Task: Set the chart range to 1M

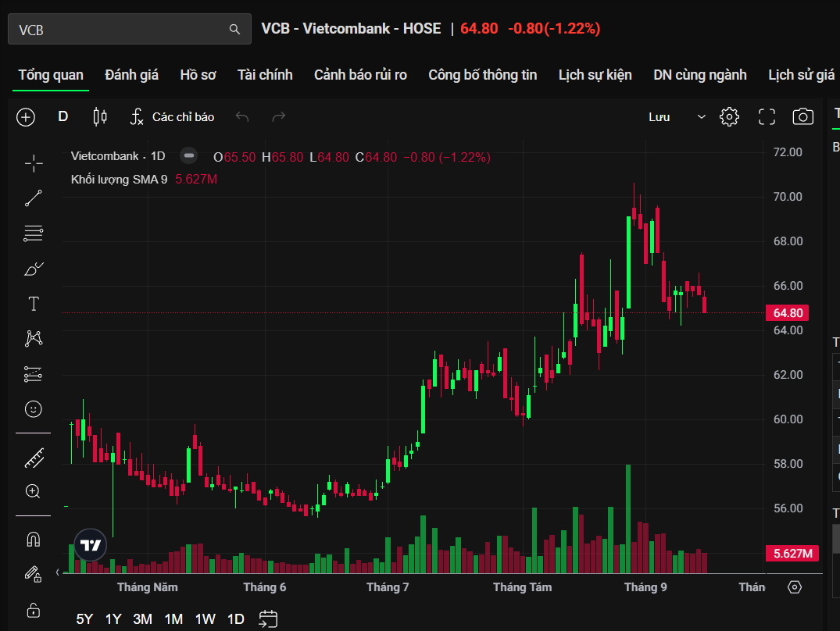Action: pos(173,619)
